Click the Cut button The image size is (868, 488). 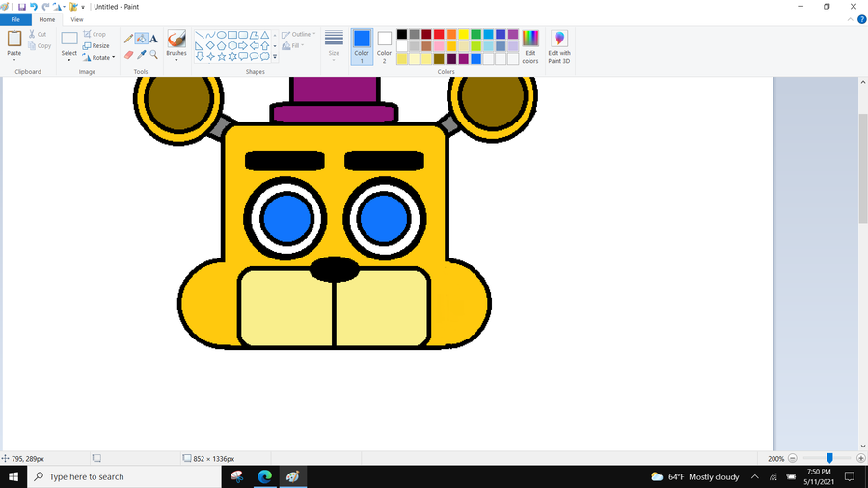(38, 35)
